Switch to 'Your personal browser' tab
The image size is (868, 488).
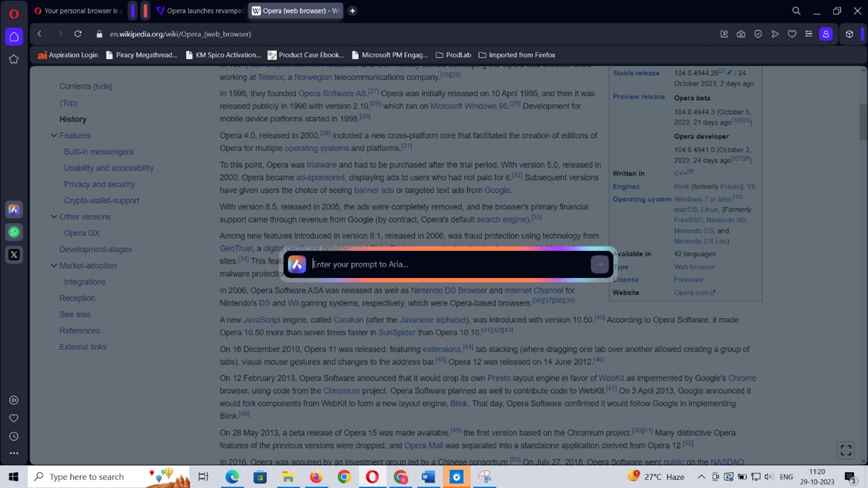tap(77, 11)
